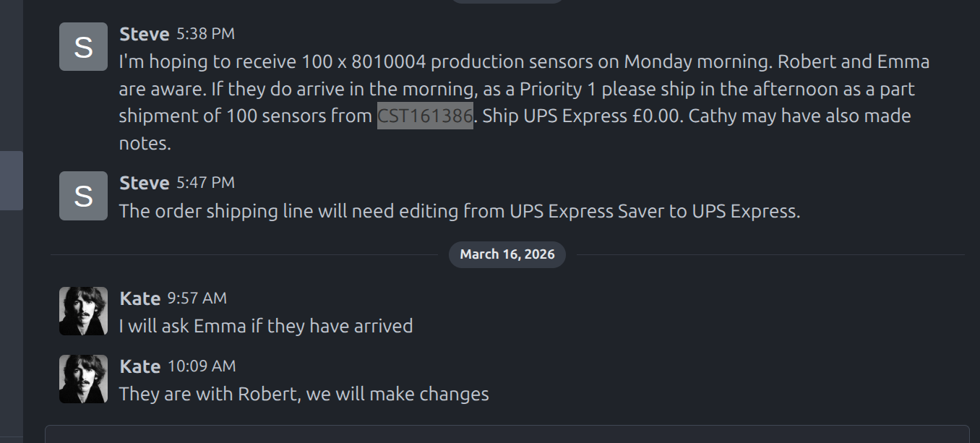Click the 10:09 AM message timestamp
Screen dimensions: 980x443
(x=202, y=366)
